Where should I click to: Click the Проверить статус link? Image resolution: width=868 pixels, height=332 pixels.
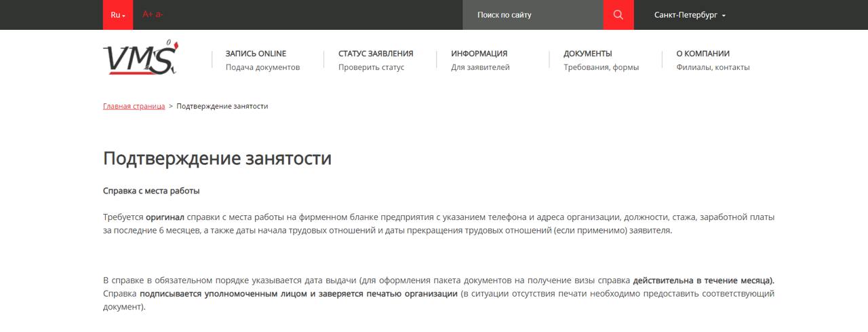click(371, 67)
